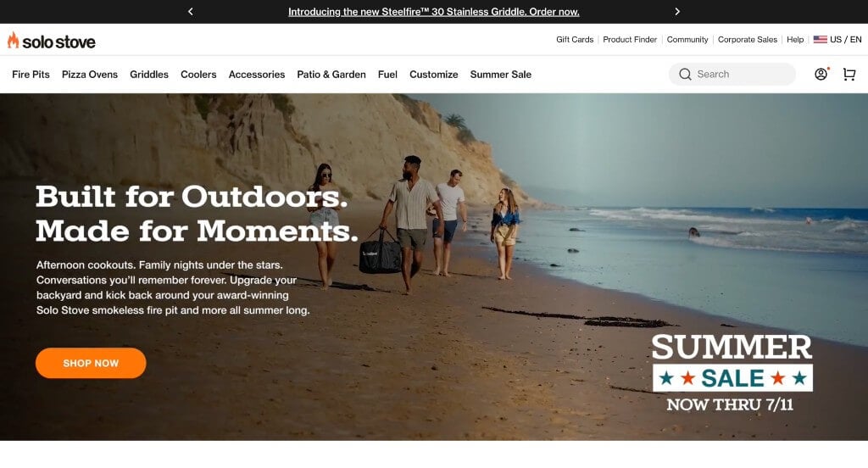The height and width of the screenshot is (468, 868).
Task: Advance announcement banner with right arrow
Action: pyautogui.click(x=677, y=12)
